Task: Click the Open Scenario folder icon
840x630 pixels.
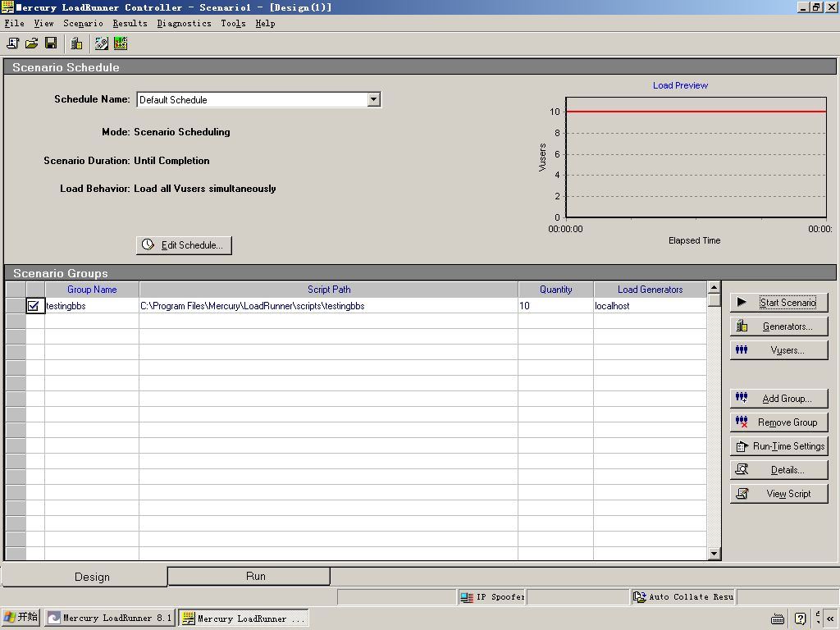Action: coord(32,43)
